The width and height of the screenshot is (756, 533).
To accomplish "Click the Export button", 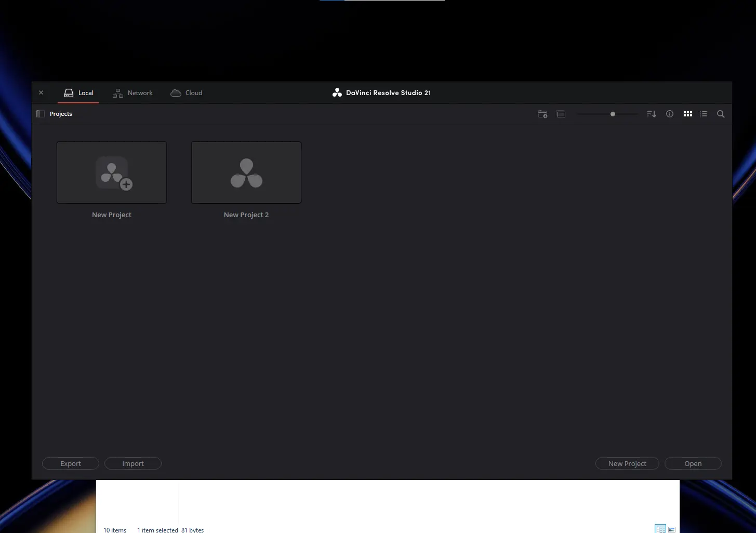I will (71, 463).
